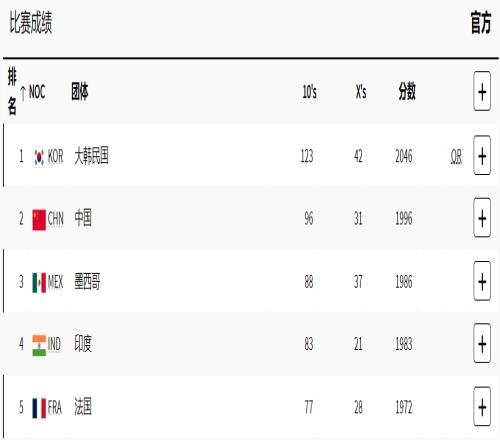This screenshot has height=440, width=500.
Task: Open the 大韩民国 team name
Action: pyautogui.click(x=91, y=156)
